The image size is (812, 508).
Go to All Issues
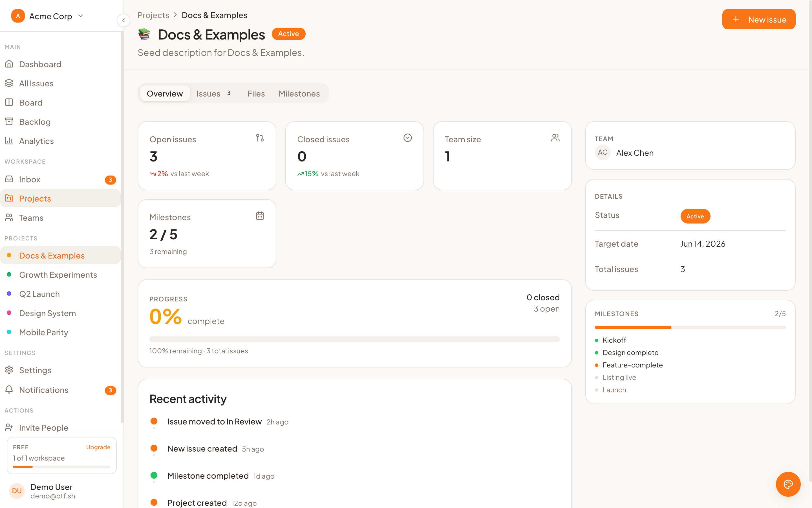60,83
